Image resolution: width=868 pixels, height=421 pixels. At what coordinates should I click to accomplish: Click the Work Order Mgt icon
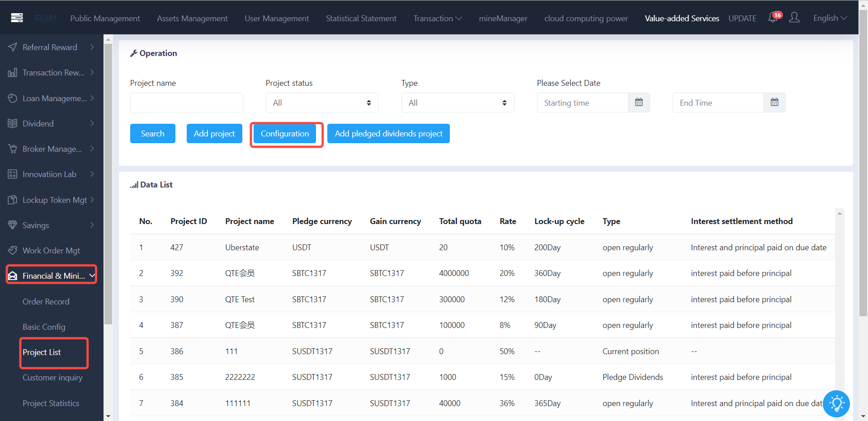click(13, 250)
